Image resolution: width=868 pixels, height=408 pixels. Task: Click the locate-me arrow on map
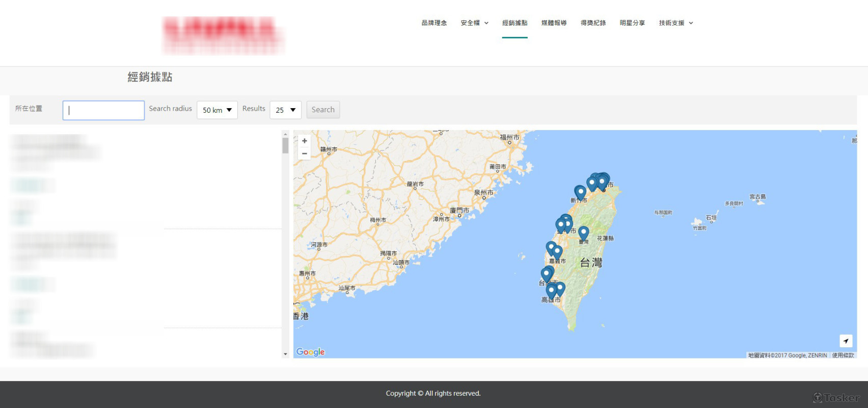(846, 341)
